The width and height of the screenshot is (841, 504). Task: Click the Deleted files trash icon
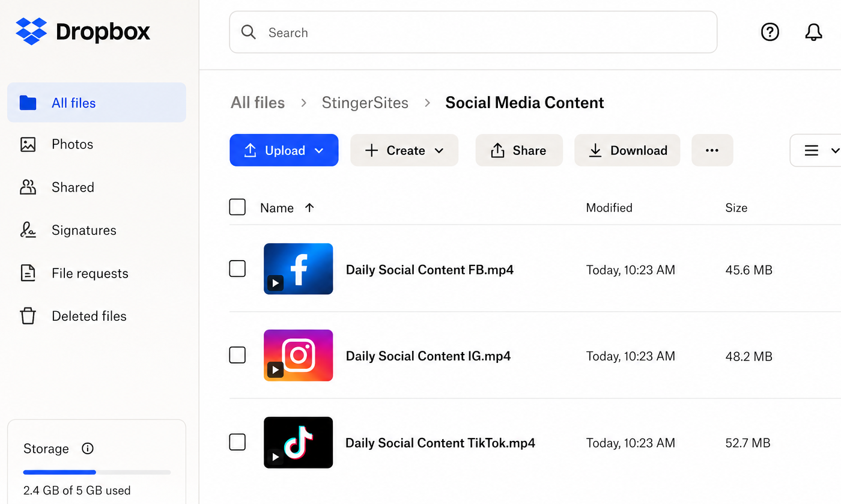coord(28,316)
